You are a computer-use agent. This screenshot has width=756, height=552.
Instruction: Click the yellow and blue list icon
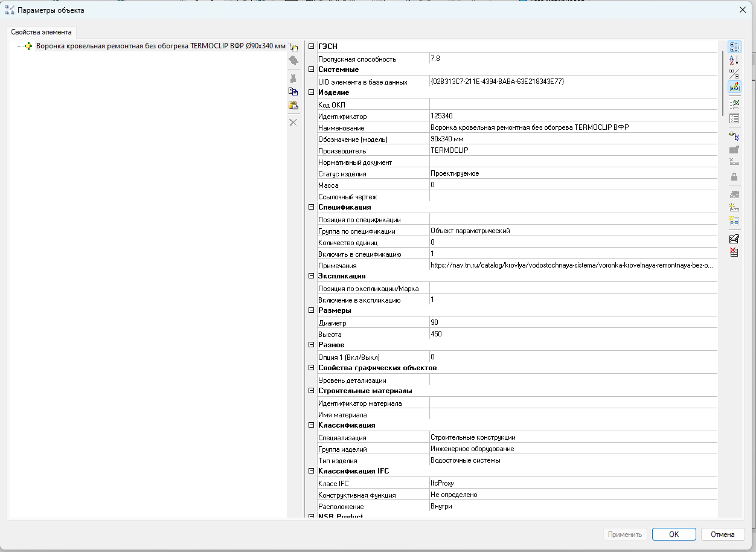coord(734,221)
